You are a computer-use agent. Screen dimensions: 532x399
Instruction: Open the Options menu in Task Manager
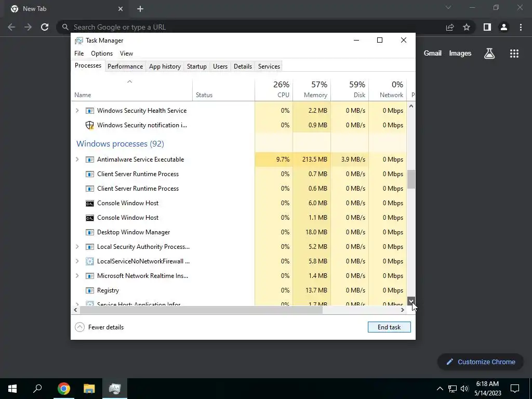(102, 54)
